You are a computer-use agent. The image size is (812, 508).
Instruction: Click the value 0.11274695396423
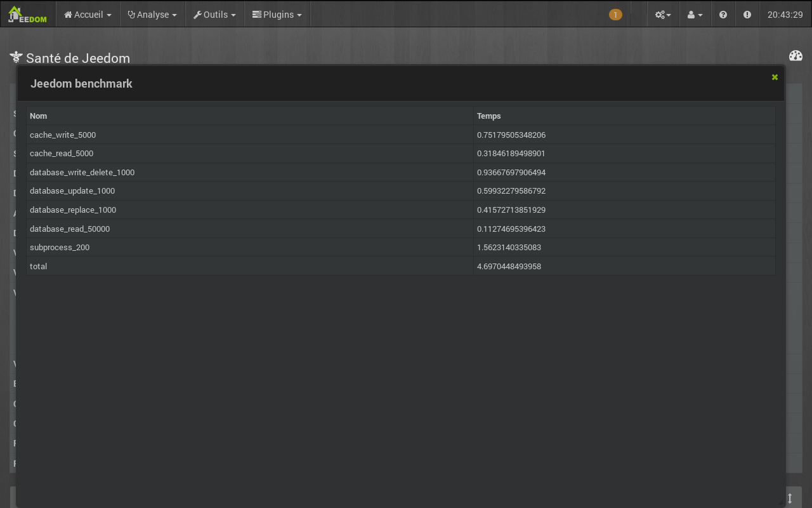point(511,229)
